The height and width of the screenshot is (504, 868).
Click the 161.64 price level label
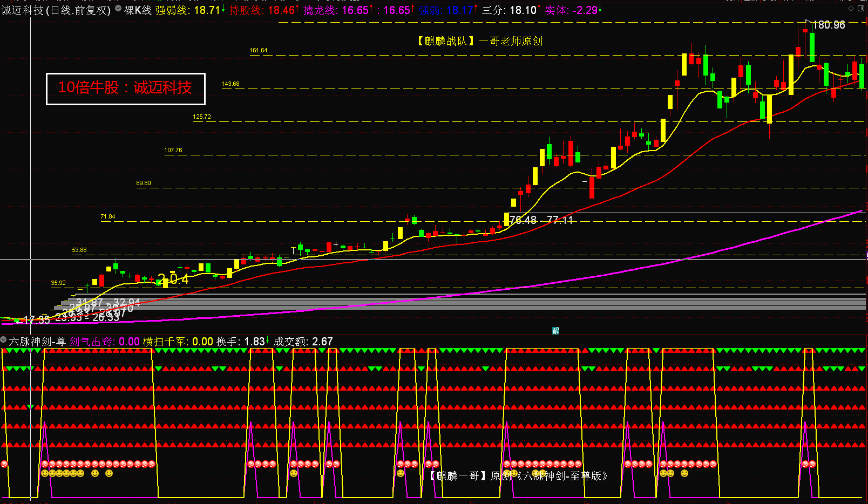coord(259,50)
